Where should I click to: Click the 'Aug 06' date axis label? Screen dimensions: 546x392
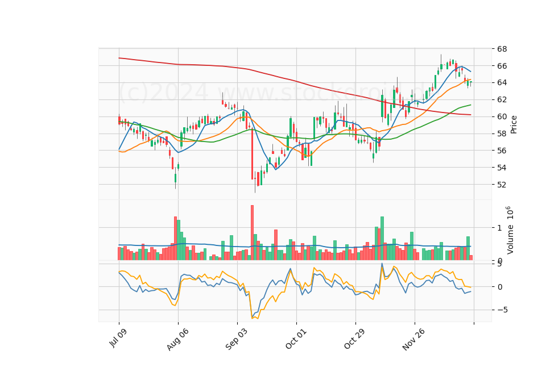tap(177, 340)
